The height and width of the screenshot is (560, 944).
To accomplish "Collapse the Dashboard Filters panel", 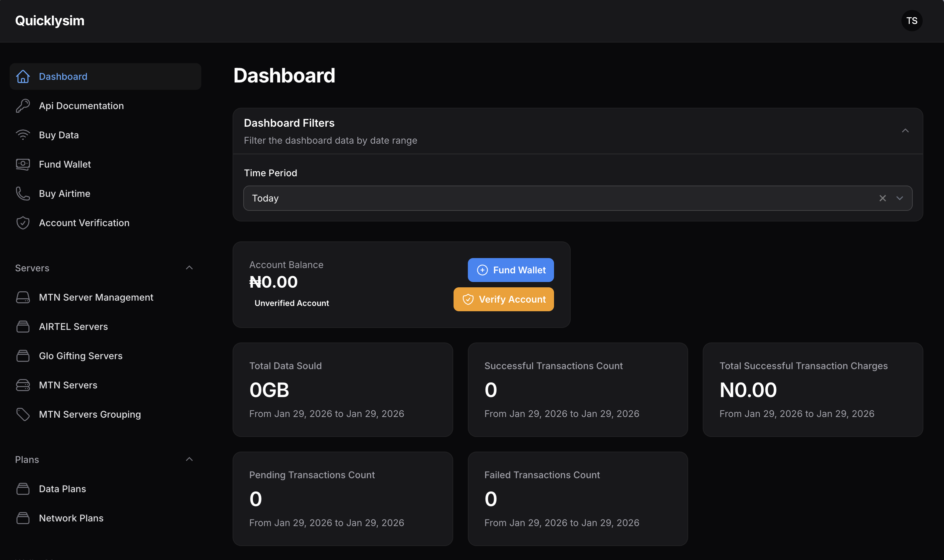I will click(905, 131).
